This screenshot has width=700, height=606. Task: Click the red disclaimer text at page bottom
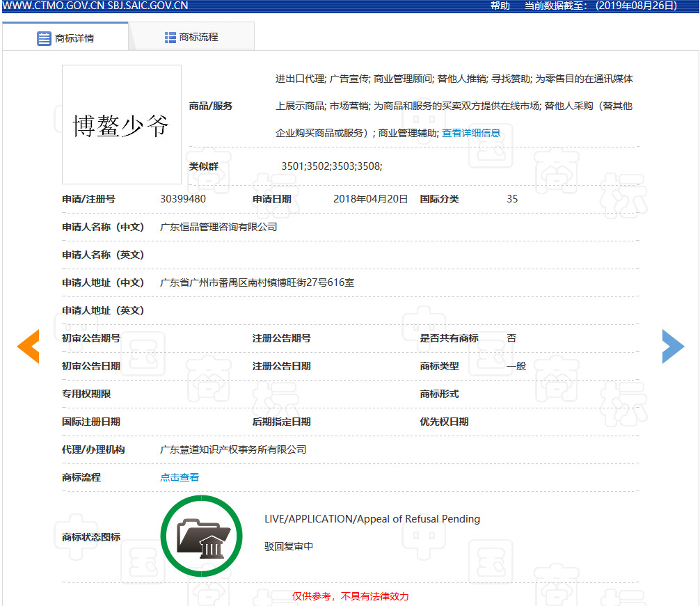(351, 596)
